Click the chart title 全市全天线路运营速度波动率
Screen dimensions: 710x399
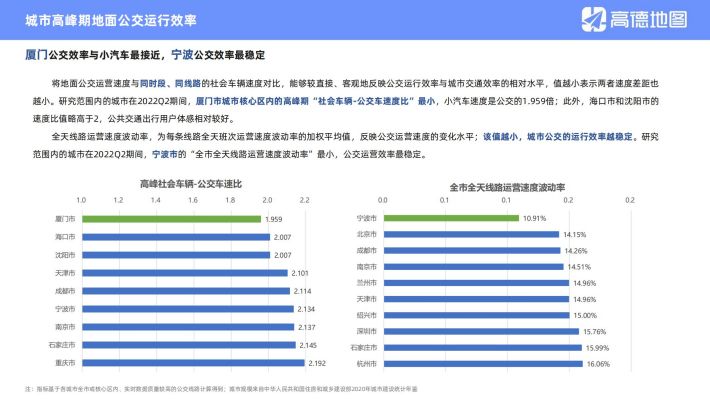(x=507, y=187)
